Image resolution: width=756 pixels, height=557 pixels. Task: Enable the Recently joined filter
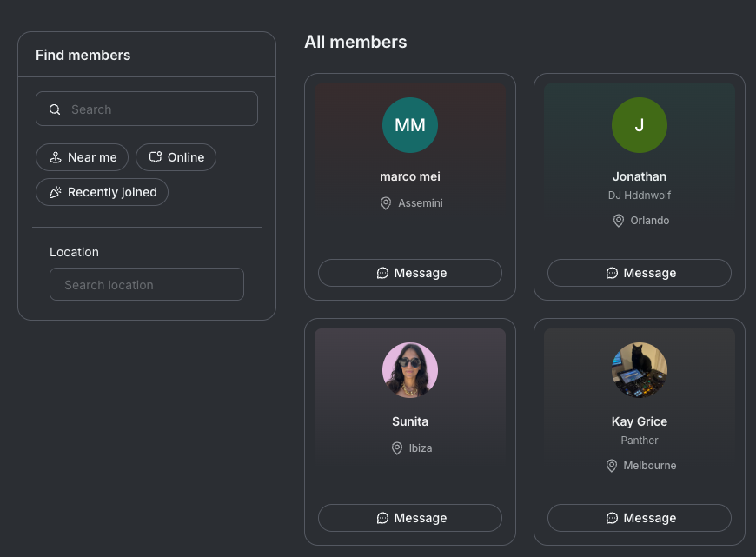coord(103,192)
